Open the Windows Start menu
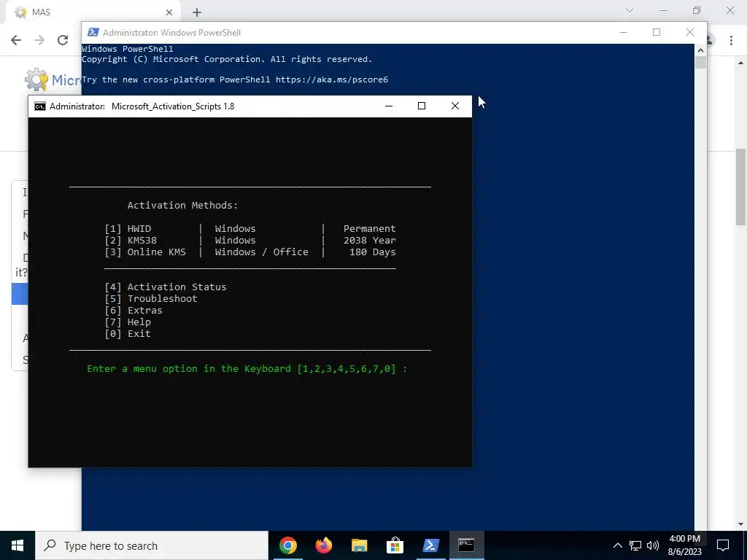Screen dimensions: 747x560 18,545
